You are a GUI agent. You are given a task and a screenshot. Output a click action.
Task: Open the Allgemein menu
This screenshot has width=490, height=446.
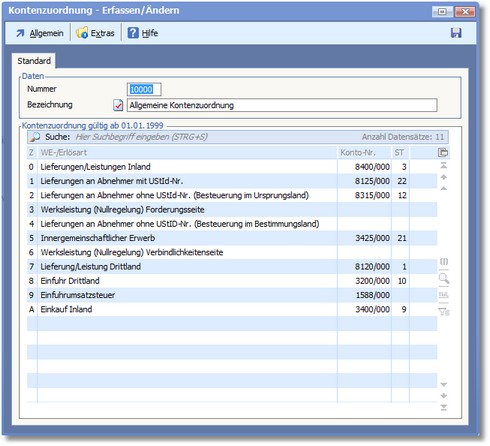pyautogui.click(x=40, y=33)
